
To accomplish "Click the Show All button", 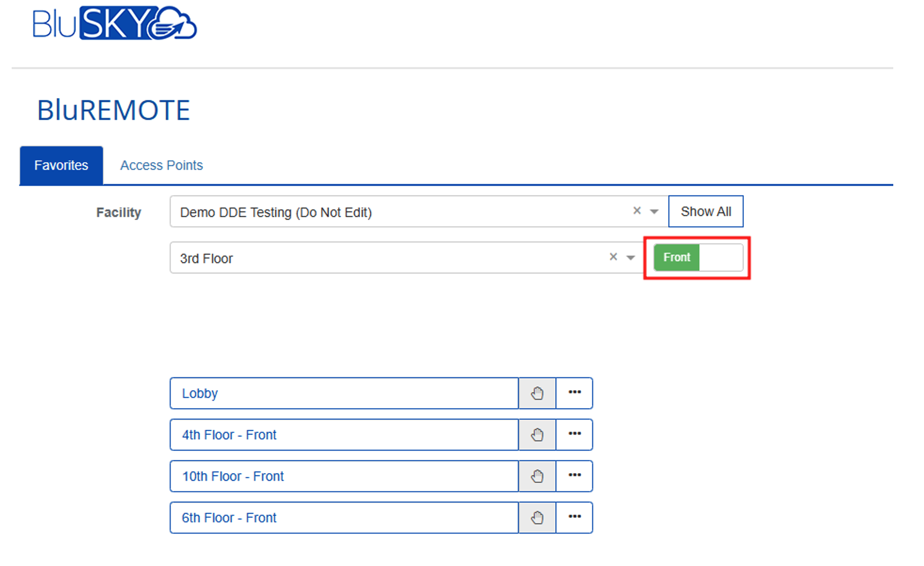I will 705,211.
